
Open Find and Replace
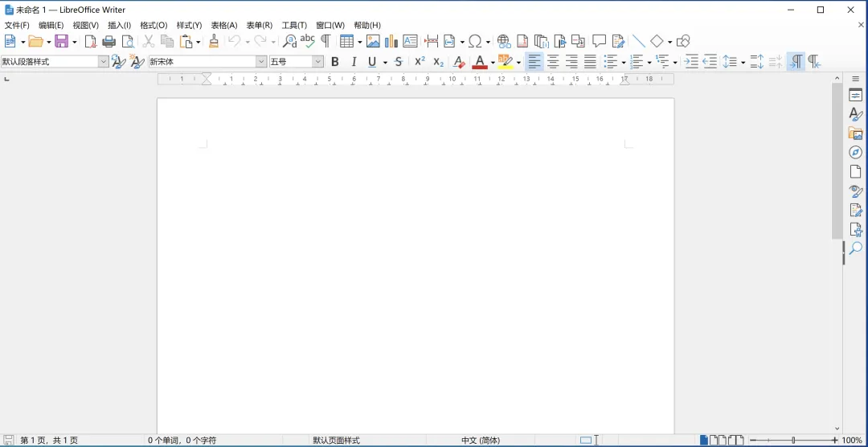(289, 41)
